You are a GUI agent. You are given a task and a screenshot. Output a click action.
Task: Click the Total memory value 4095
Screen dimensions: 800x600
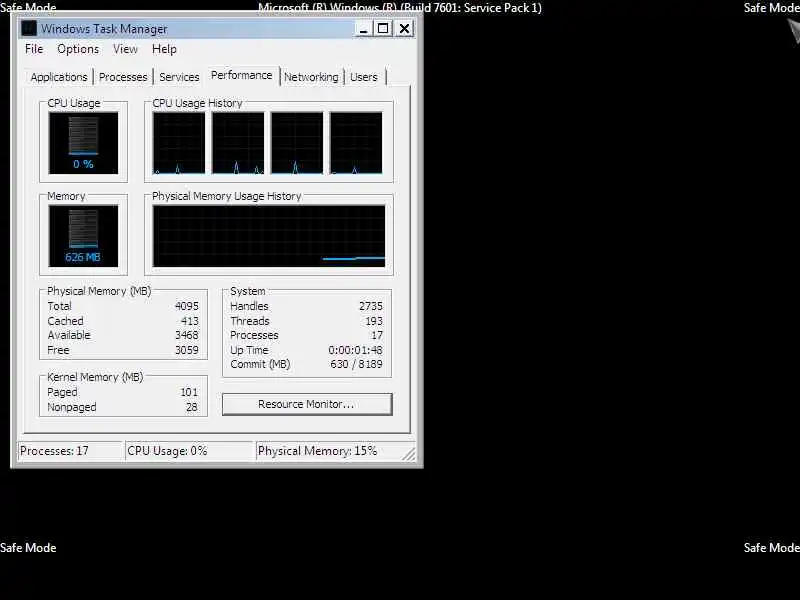click(187, 306)
